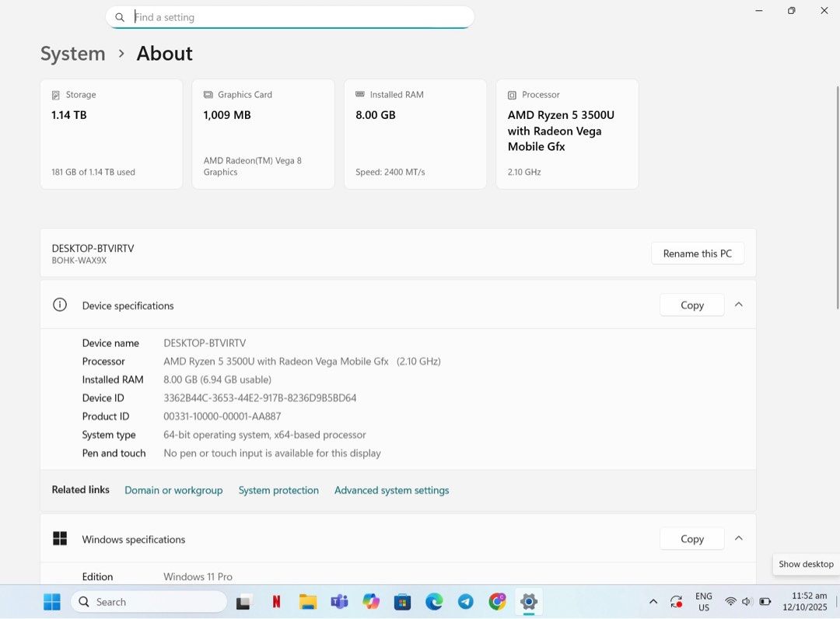This screenshot has width=840, height=619.
Task: Copy the device specifications
Action: point(691,305)
